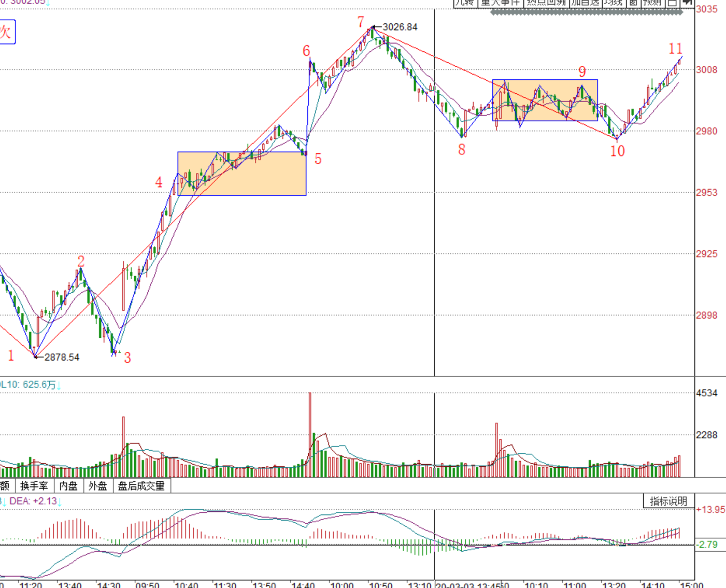Click the 热点回溯 button at top
The image size is (726, 588).
coord(546,3)
